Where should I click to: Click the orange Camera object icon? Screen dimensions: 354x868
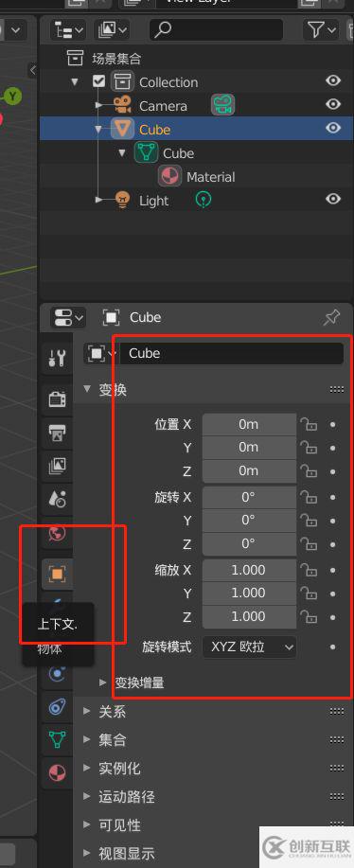pos(122,105)
